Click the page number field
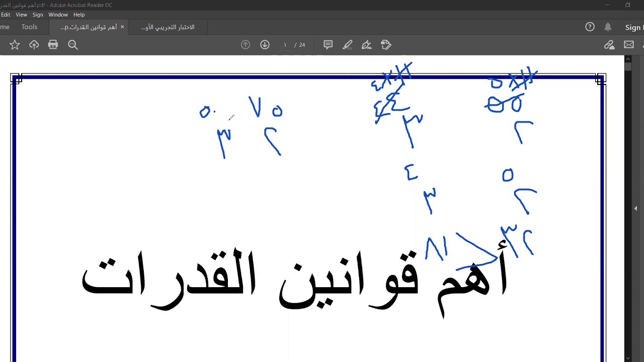 [x=285, y=45]
